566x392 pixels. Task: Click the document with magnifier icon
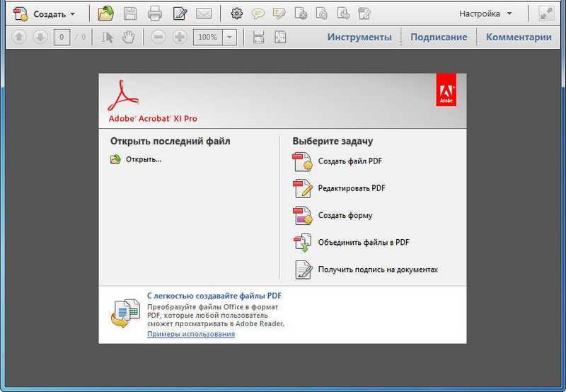(x=322, y=13)
